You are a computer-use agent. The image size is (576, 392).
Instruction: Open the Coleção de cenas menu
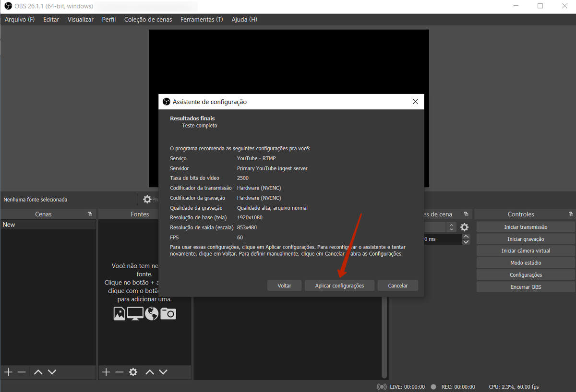coord(148,20)
